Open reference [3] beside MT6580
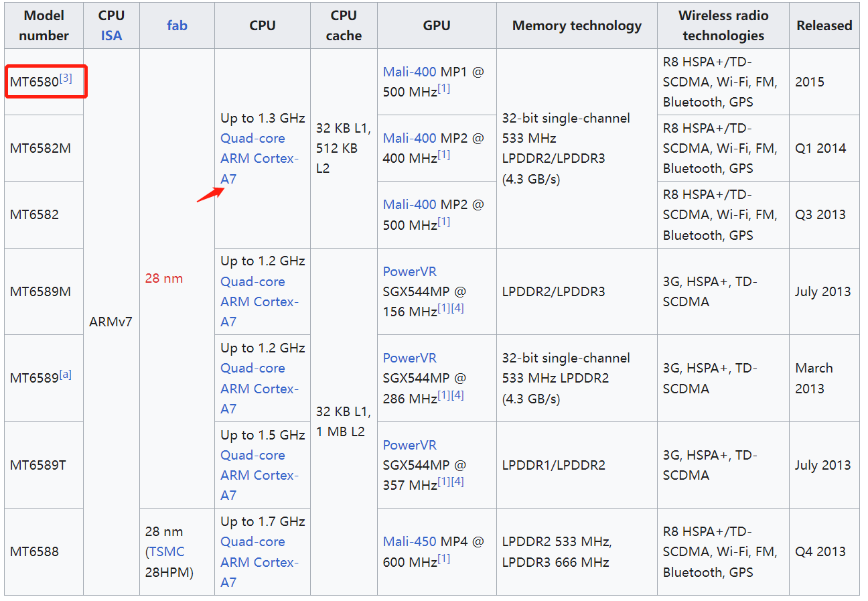 click(66, 78)
